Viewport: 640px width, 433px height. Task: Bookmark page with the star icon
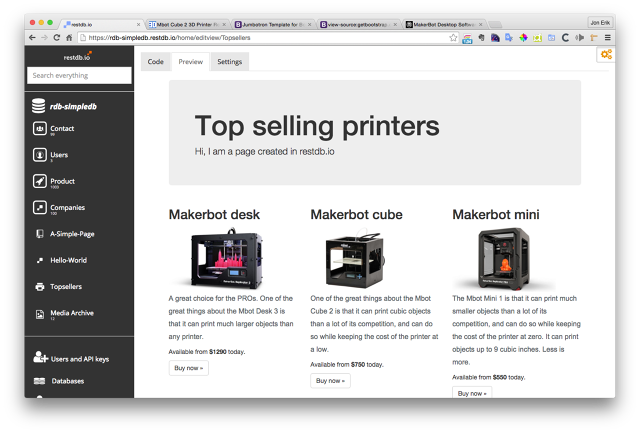(453, 38)
